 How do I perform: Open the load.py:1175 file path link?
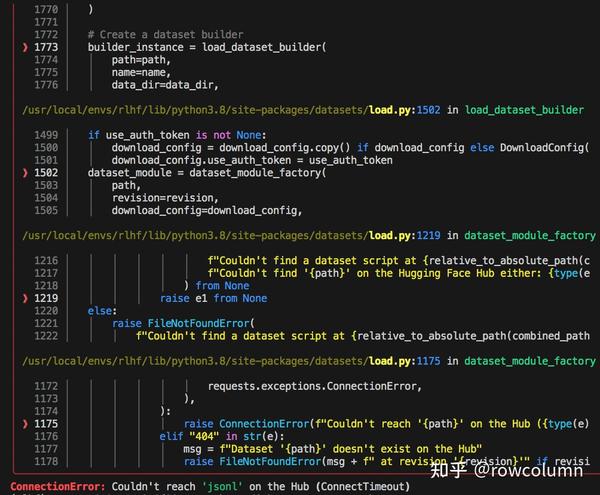click(x=231, y=361)
